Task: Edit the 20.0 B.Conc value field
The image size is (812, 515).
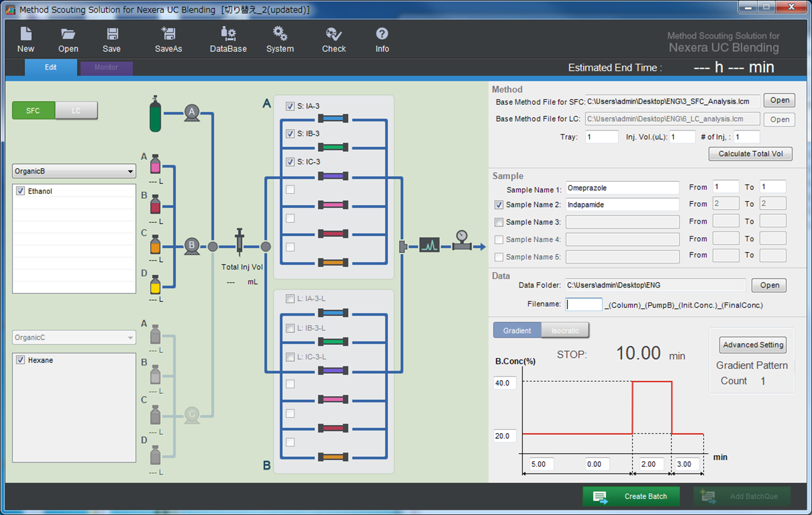Action: click(x=505, y=436)
